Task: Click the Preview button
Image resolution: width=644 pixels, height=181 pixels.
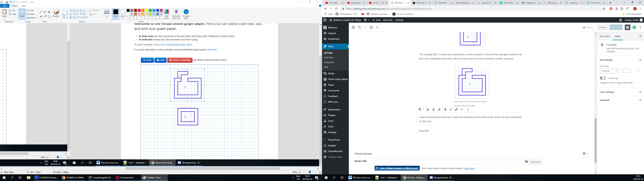Action: [x=603, y=27]
